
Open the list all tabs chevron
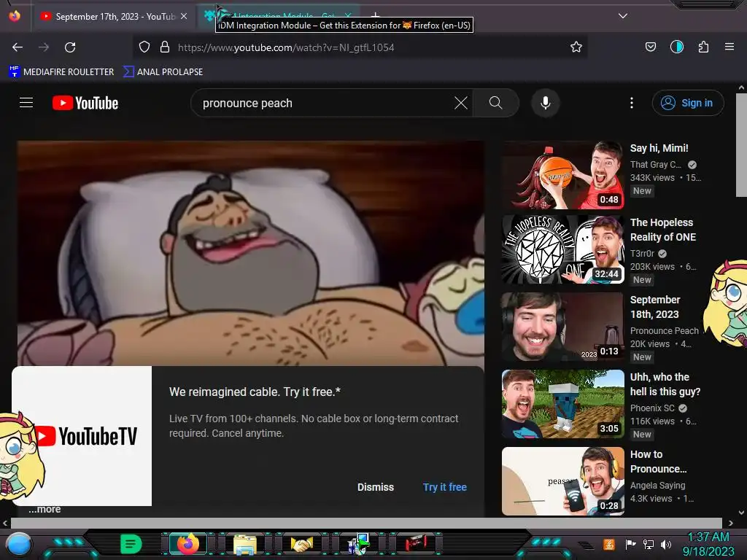(x=623, y=16)
